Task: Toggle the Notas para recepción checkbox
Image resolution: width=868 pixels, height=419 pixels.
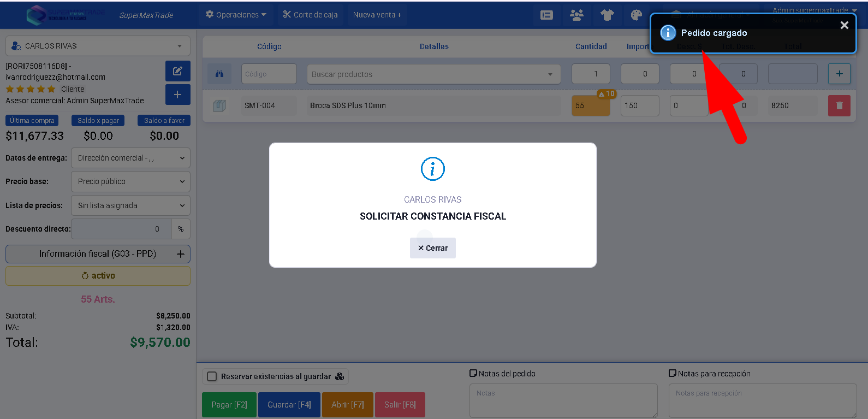Action: (x=673, y=373)
